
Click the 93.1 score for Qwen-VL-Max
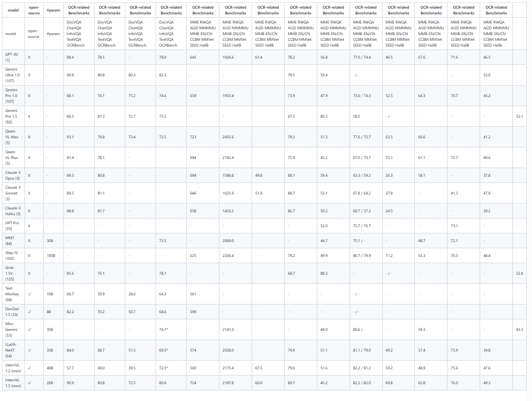(70, 137)
